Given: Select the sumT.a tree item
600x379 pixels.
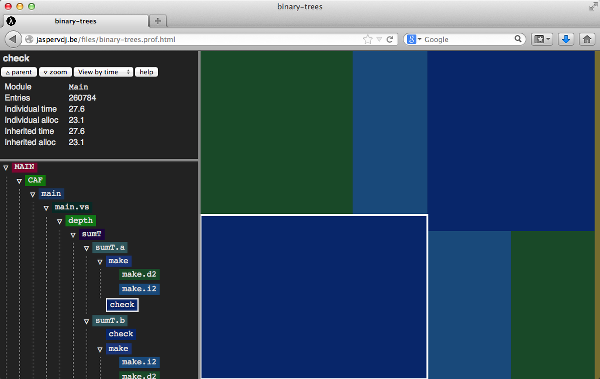Looking at the screenshot, I should tap(110, 248).
